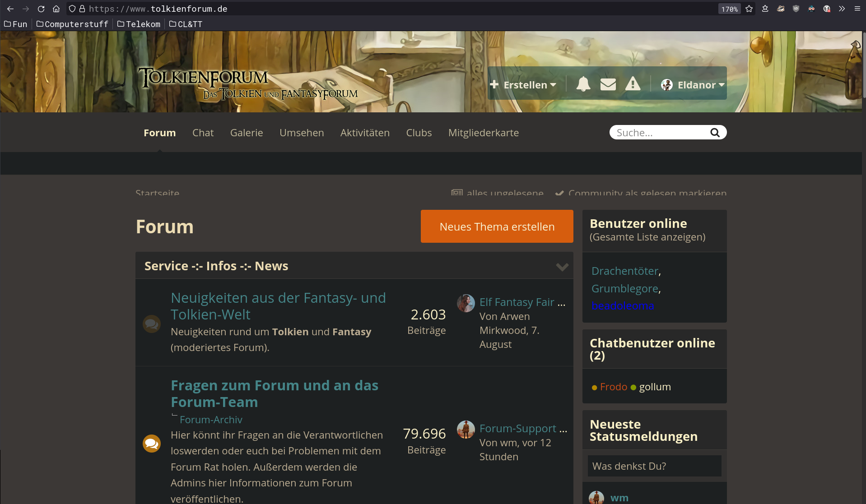View Grumblegore's profile
866x504 pixels.
point(625,288)
